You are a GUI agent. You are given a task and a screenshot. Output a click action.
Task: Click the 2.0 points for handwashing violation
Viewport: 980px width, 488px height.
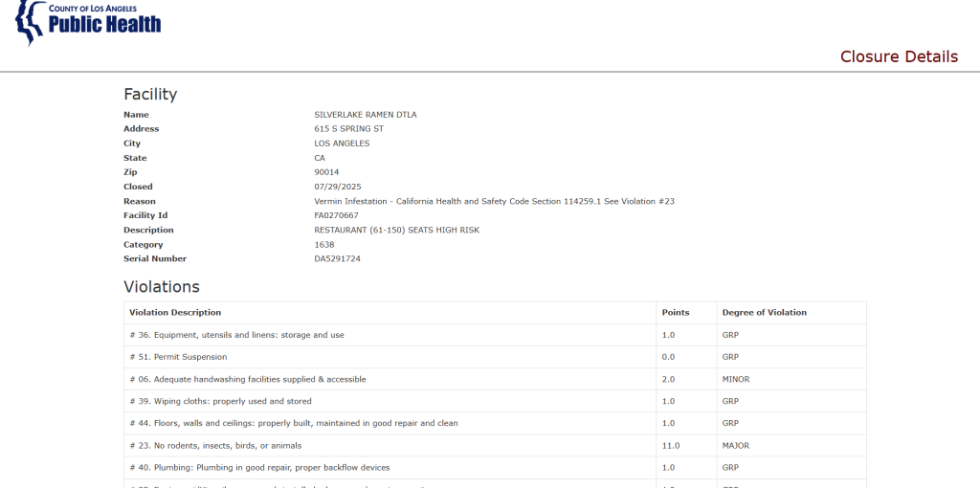pos(668,379)
